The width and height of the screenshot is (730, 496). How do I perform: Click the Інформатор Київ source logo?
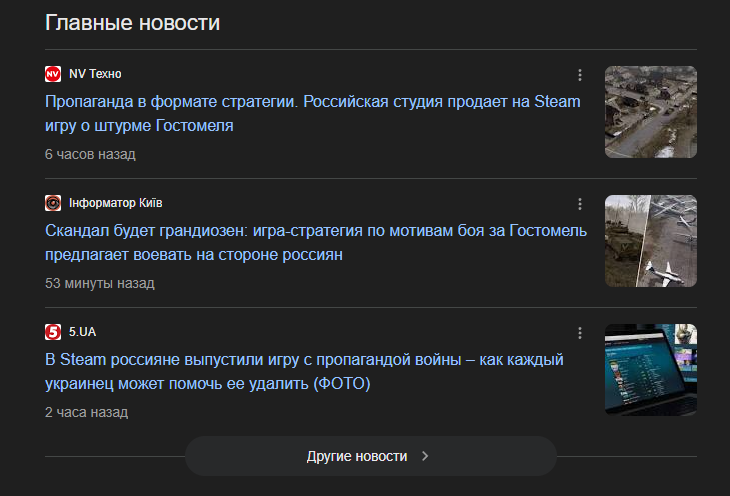click(x=53, y=203)
